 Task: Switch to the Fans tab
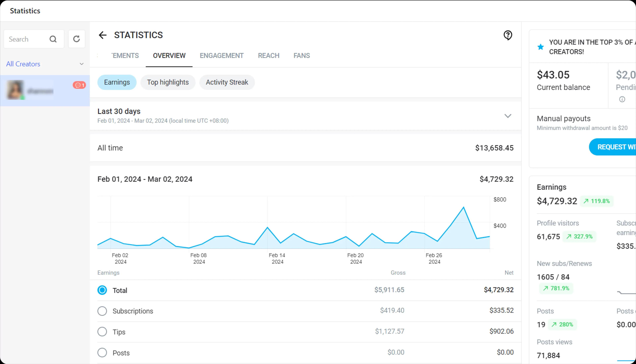301,55
